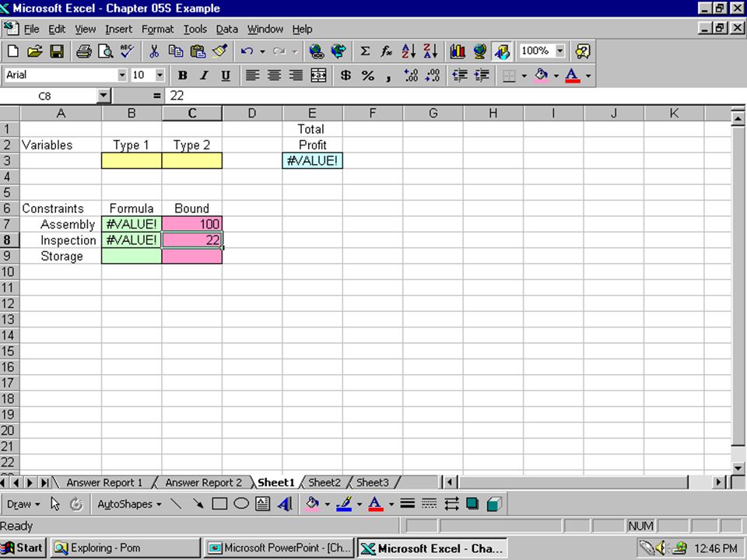
Task: Merge and Center the selected cells
Action: pos(318,75)
